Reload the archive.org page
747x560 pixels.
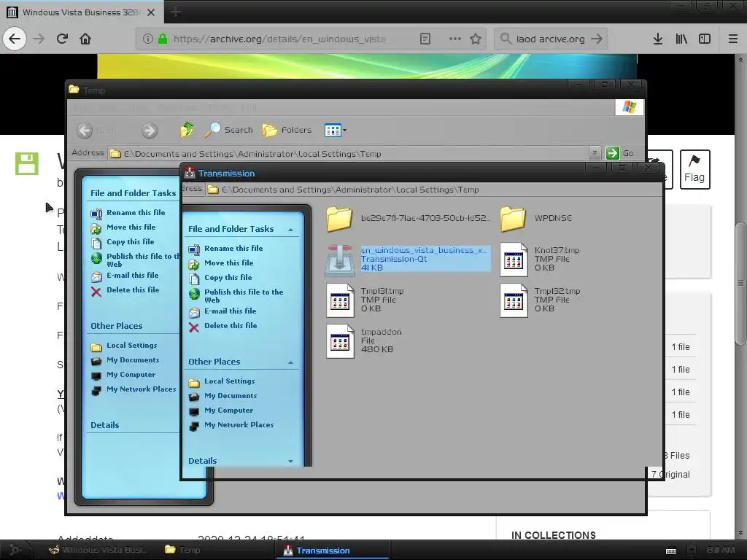[62, 39]
